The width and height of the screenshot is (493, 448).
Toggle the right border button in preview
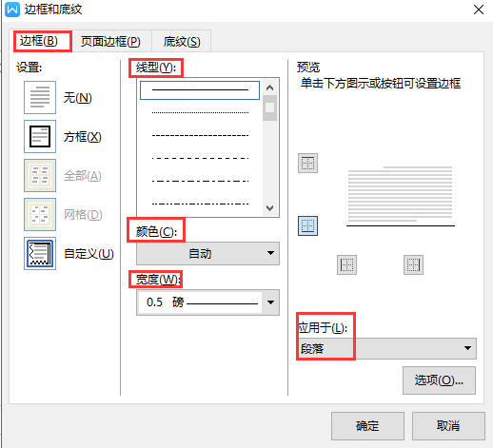[413, 264]
